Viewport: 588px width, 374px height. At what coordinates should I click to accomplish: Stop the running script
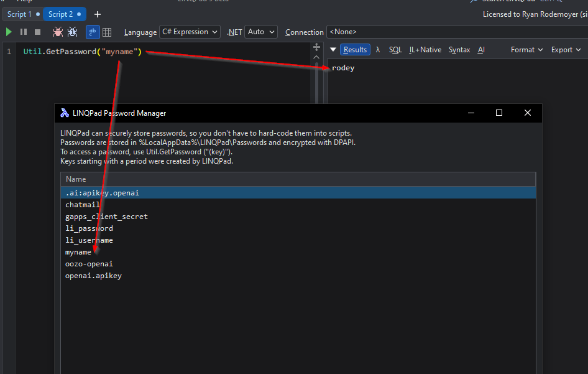[x=37, y=32]
